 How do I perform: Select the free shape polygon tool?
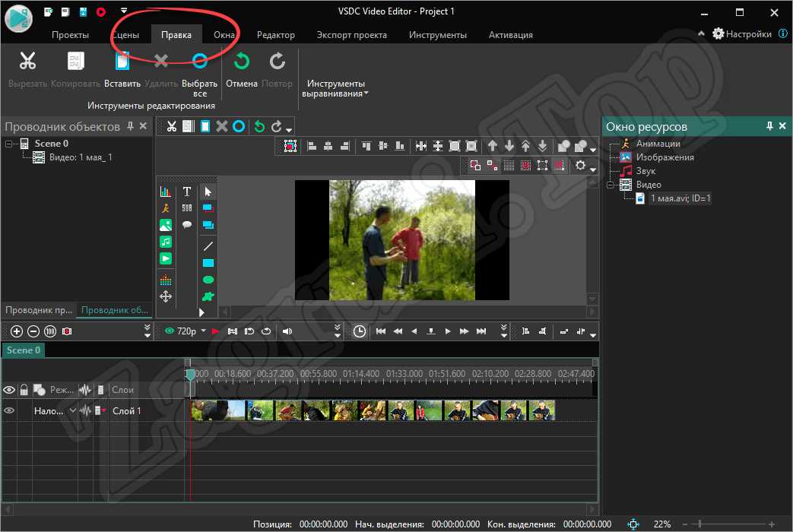[x=208, y=296]
